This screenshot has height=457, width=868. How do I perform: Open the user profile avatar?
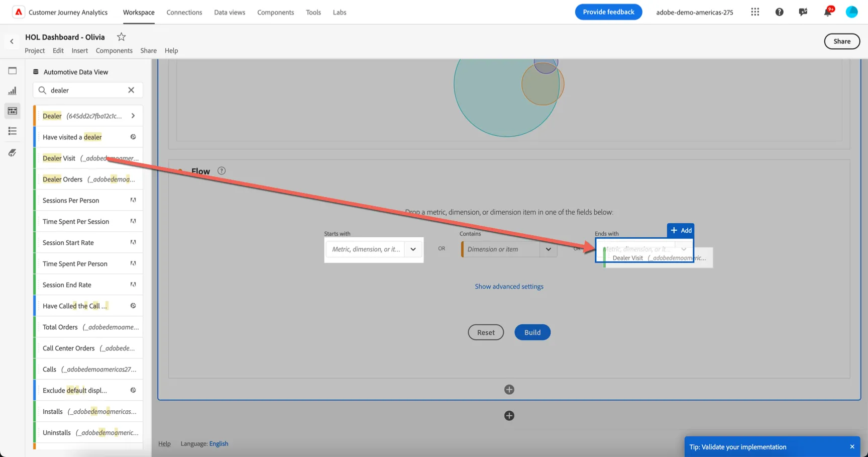pyautogui.click(x=851, y=12)
